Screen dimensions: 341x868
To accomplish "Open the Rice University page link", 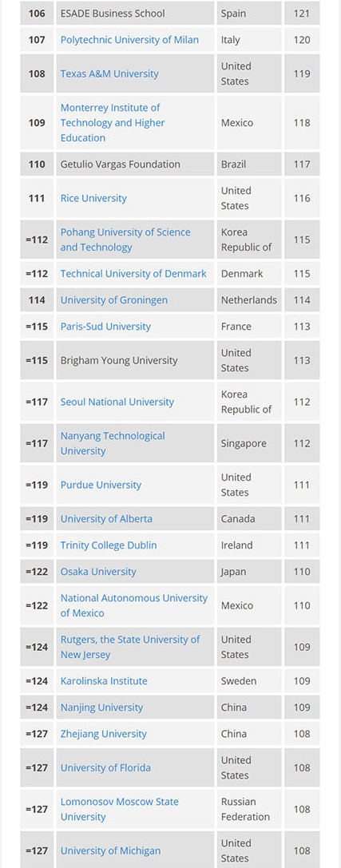I will pos(93,198).
